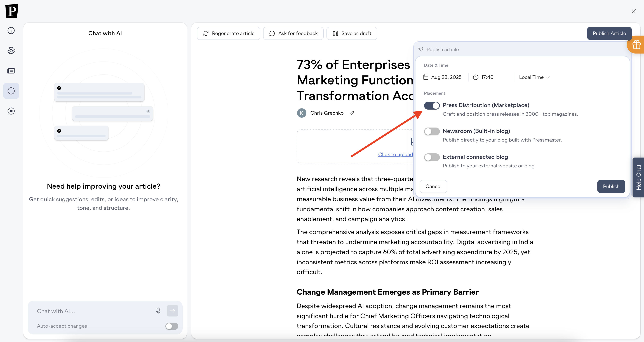The height and width of the screenshot is (342, 644).
Task: Click Save as draft button
Action: coord(352,33)
